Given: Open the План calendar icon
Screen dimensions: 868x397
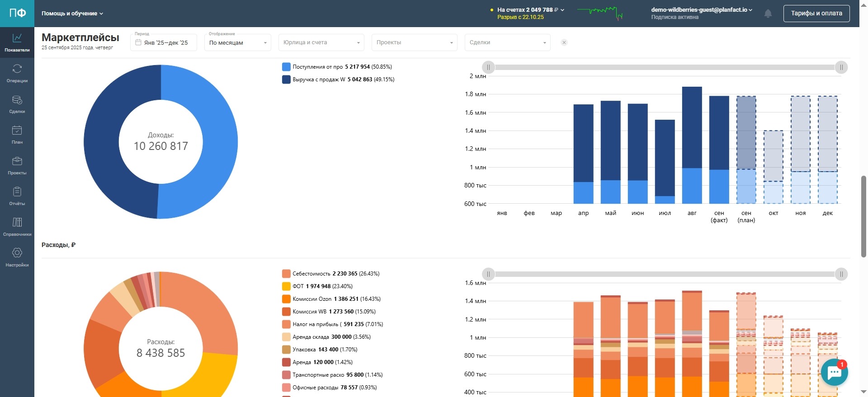Looking at the screenshot, I should [x=17, y=135].
